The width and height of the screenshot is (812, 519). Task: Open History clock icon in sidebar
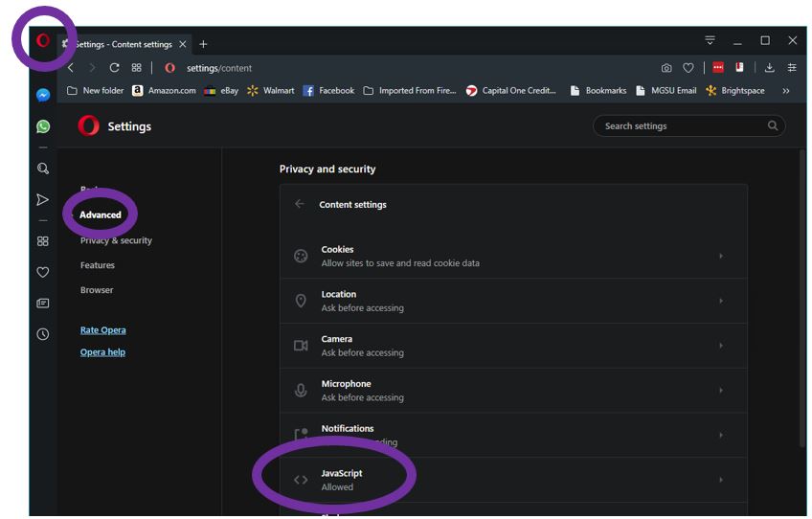coord(43,334)
